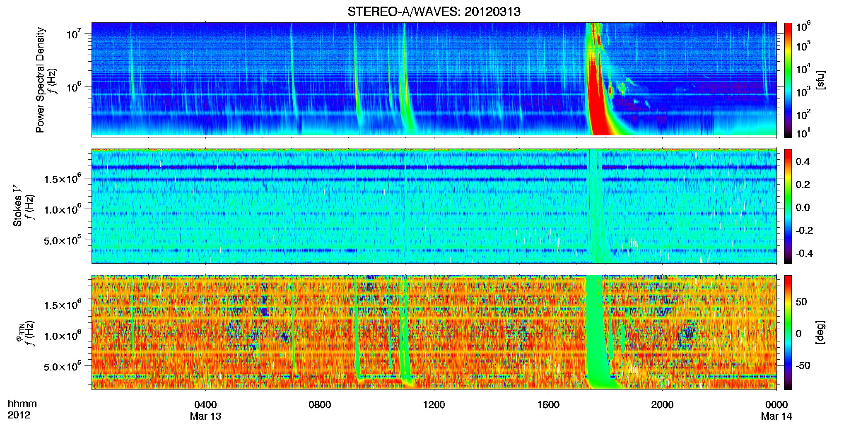
Task: Click the "0.4" Stokes V colorbar tick
Action: coord(803,162)
